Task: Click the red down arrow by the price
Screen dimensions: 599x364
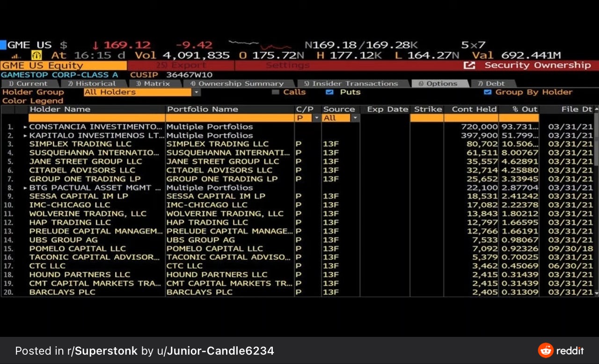Action: click(95, 45)
